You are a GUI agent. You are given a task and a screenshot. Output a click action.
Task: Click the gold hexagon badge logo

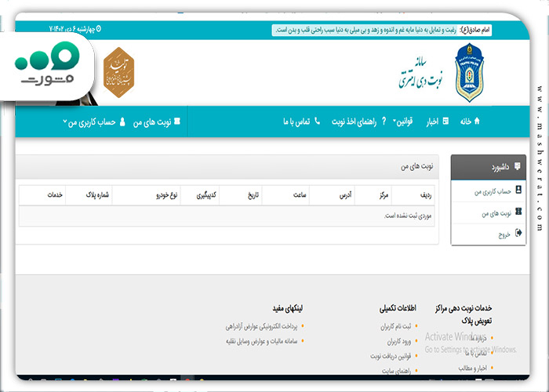point(118,72)
